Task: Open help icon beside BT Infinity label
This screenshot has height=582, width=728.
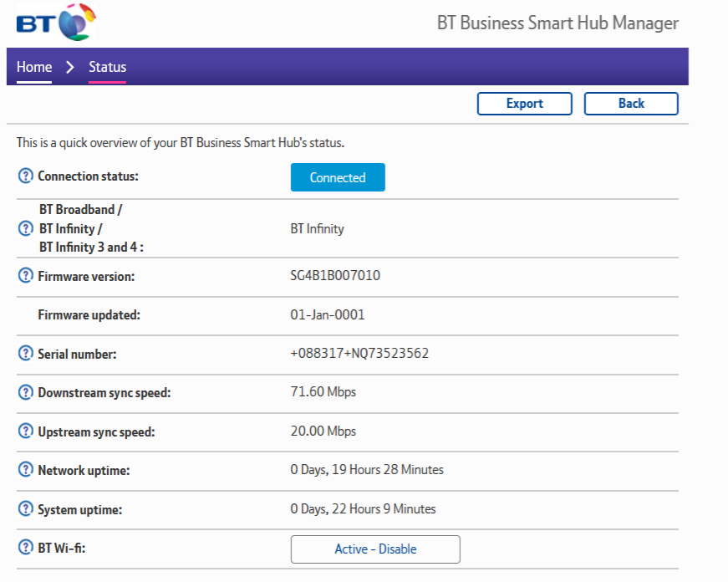Action: (26, 228)
